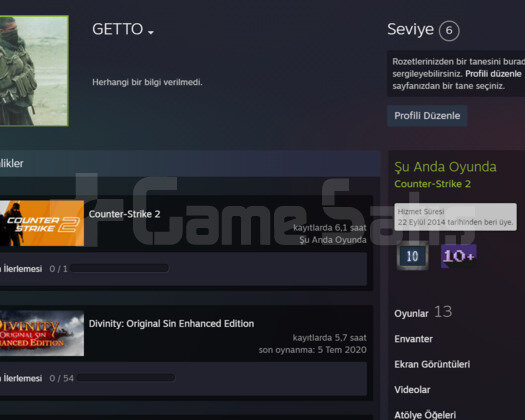Screen dimensions: 525x420
Task: Open the Seviye level label
Action: tap(410, 29)
